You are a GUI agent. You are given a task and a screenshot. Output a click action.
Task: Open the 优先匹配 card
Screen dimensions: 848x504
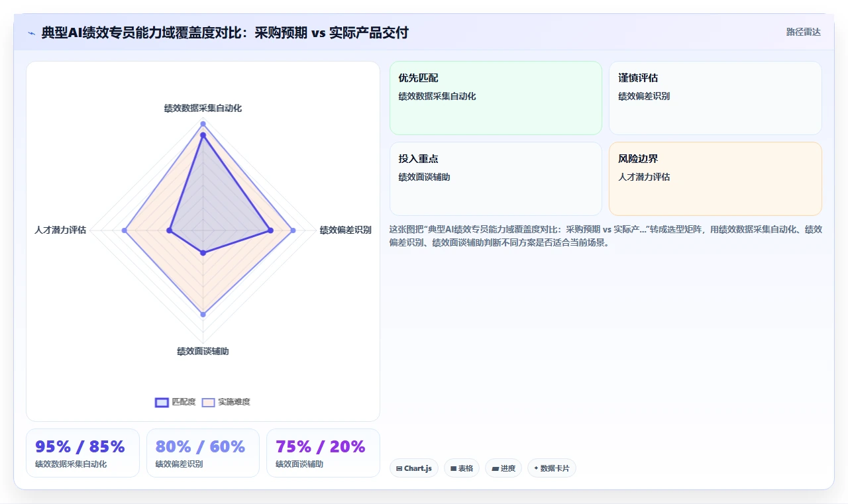[496, 98]
